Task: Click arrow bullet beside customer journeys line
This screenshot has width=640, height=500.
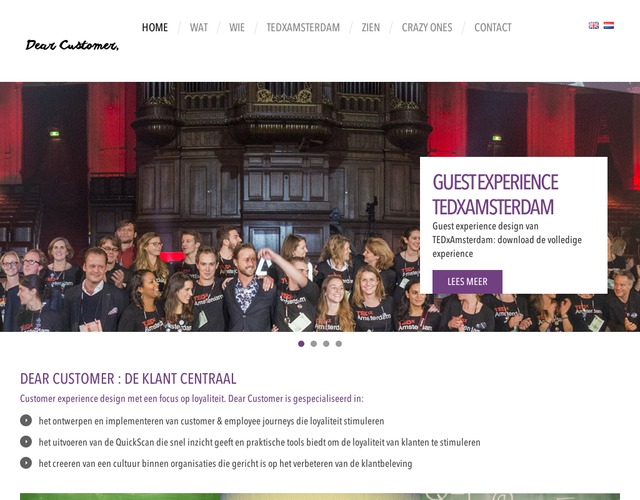Action: (x=26, y=420)
